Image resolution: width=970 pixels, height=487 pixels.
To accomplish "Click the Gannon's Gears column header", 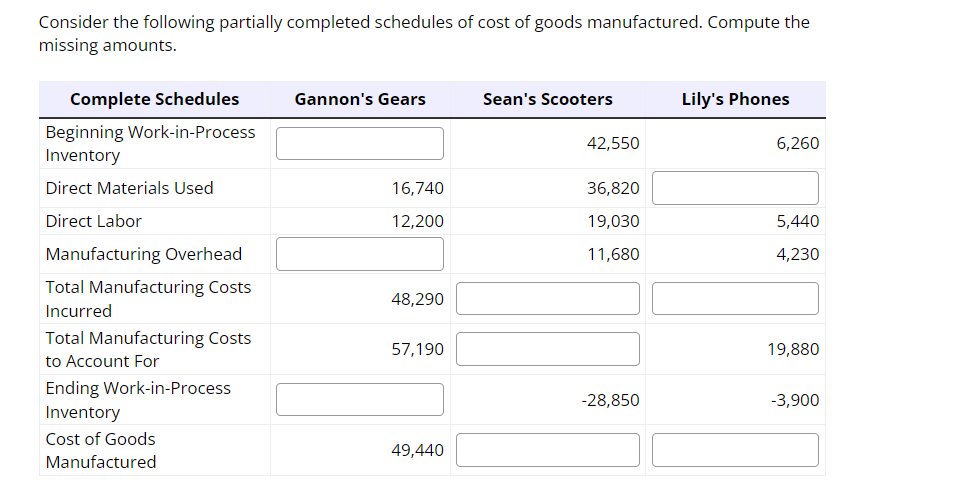I will tap(360, 99).
